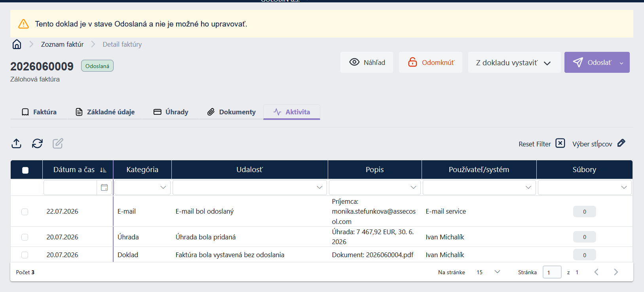The width and height of the screenshot is (644, 292).
Task: Click the export upload icon above table
Action: click(16, 143)
